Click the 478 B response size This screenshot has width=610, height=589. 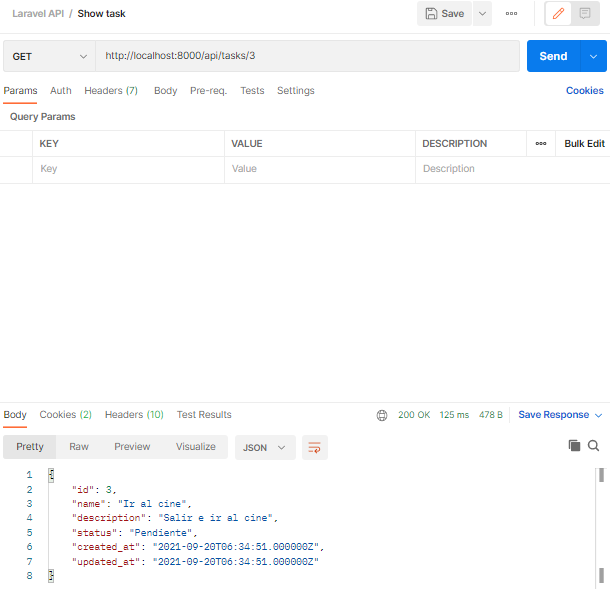pyautogui.click(x=491, y=415)
